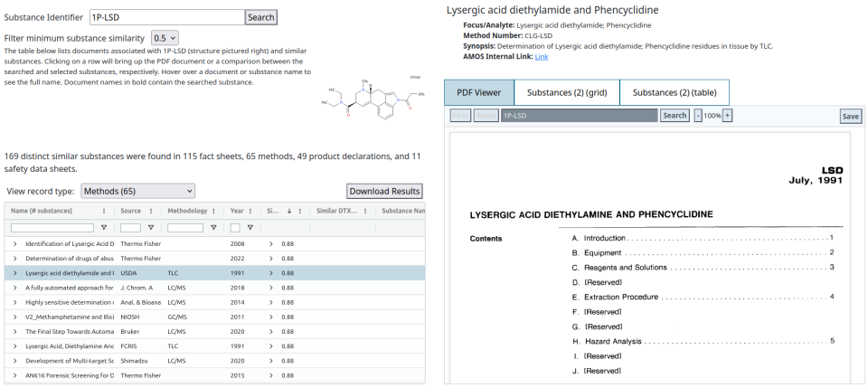
Task: Toggle the similarity column sort arrow
Action: click(x=289, y=211)
